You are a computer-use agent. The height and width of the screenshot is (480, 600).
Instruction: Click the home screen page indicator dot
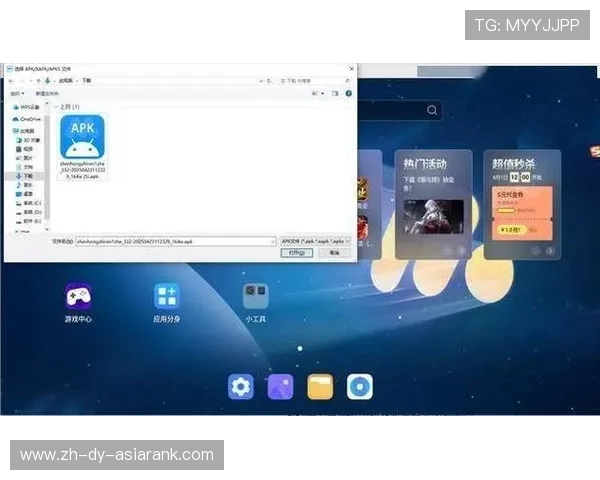coord(300,349)
